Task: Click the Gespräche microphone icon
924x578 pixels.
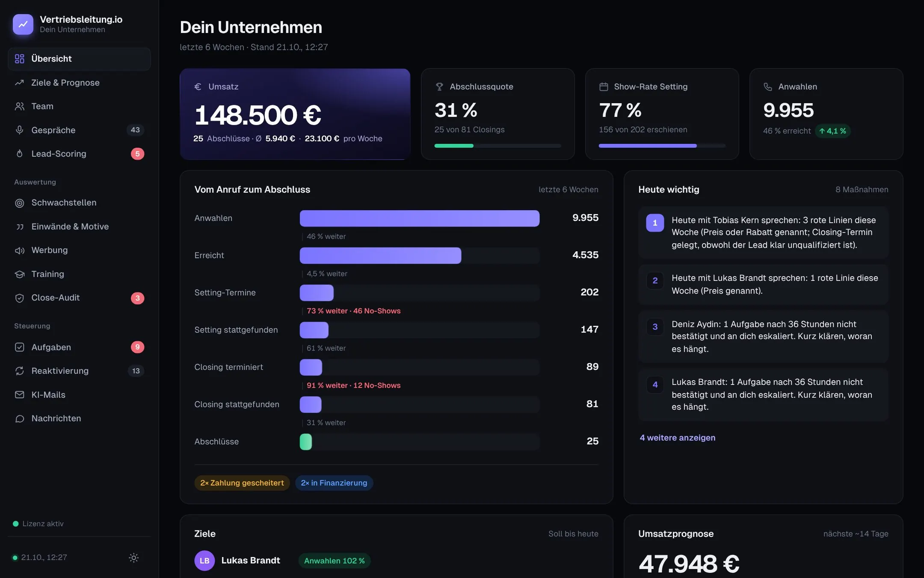Action: point(20,130)
